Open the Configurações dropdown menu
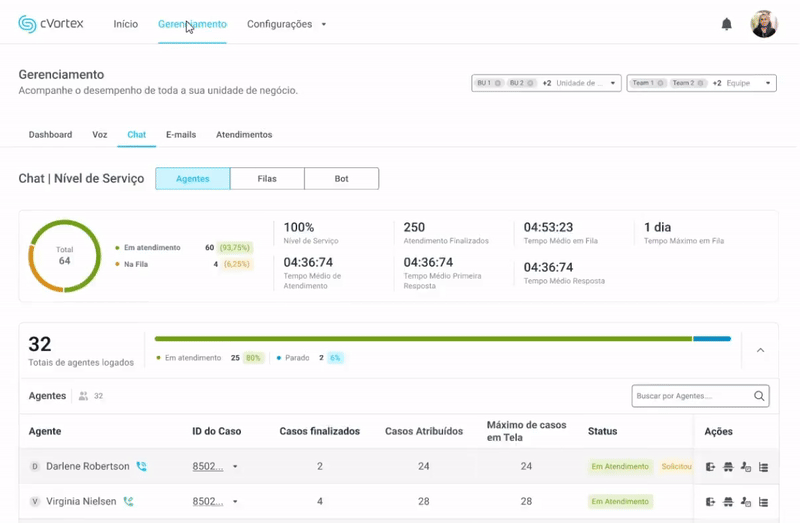The width and height of the screenshot is (800, 523). tap(286, 24)
